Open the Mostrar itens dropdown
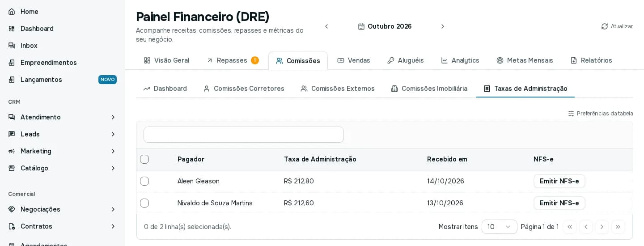 point(500,227)
